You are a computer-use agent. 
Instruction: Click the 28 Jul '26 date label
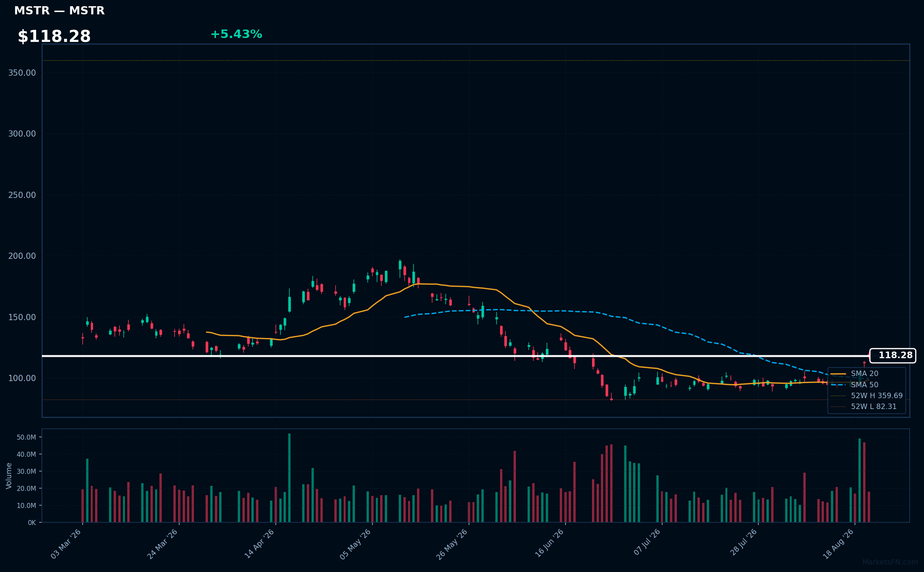coord(743,543)
